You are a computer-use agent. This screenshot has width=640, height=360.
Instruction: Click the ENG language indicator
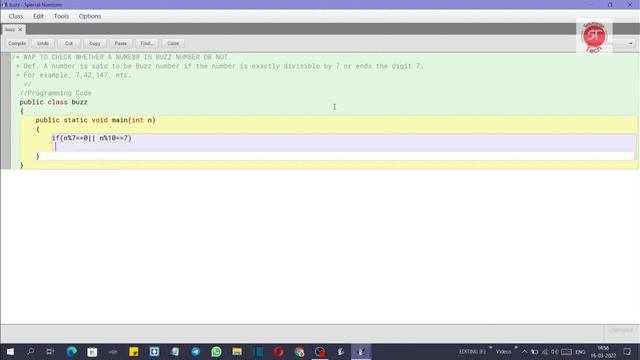pos(580,351)
